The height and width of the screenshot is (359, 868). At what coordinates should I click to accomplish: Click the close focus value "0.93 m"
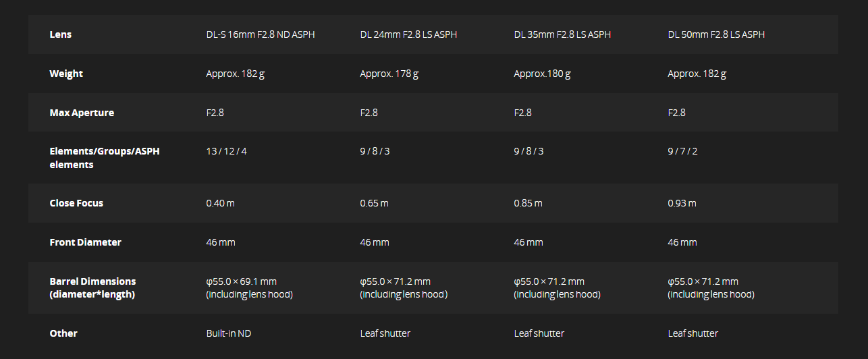coord(682,203)
